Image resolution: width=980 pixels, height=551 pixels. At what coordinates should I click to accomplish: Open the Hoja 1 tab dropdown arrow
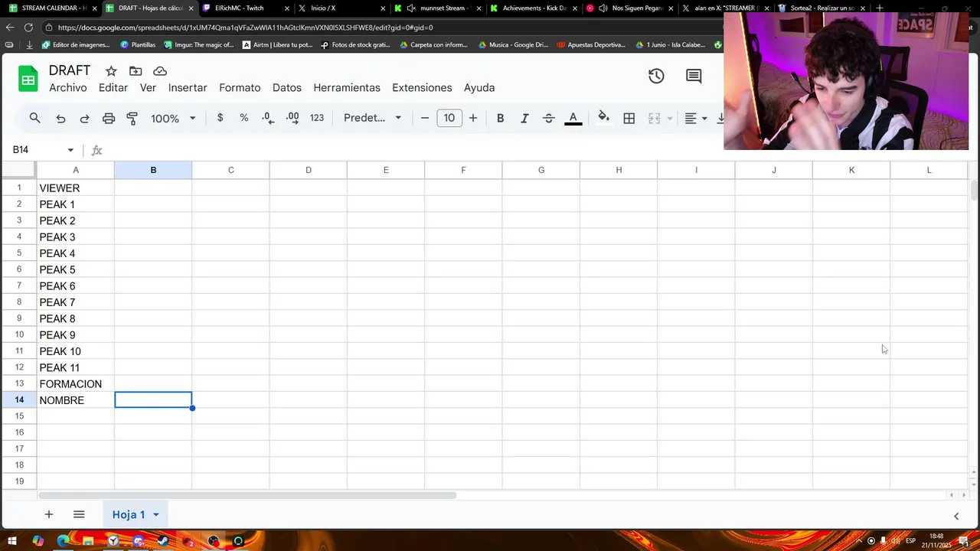coord(155,515)
